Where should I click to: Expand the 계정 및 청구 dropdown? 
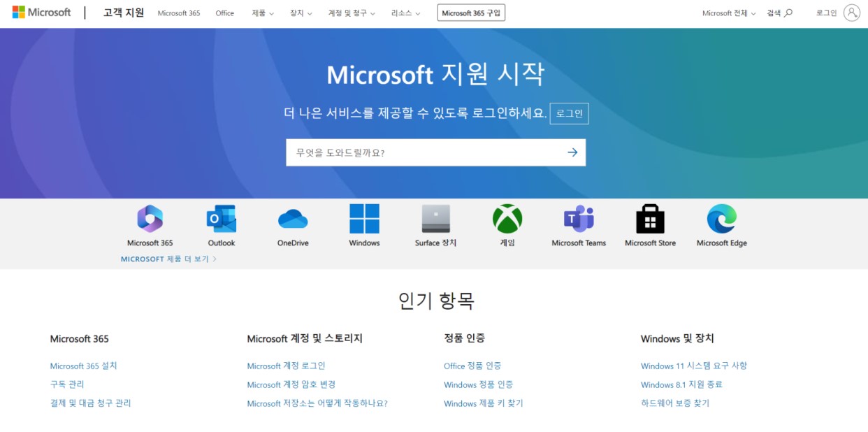(x=352, y=13)
